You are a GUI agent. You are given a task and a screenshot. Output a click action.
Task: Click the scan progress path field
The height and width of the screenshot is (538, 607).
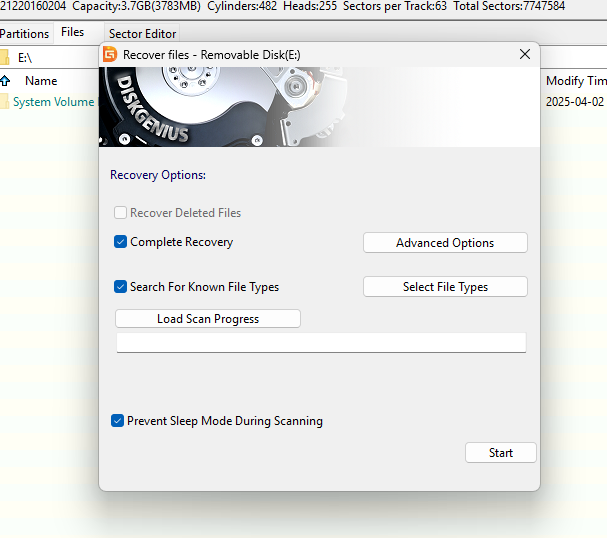click(x=321, y=343)
